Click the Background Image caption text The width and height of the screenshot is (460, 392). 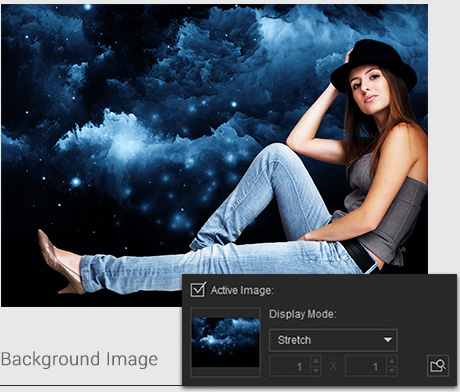79,360
